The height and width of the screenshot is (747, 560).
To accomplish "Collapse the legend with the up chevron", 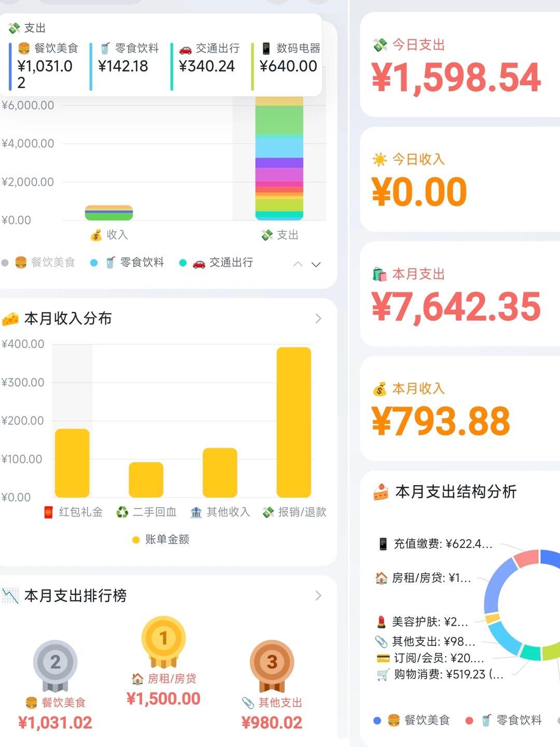I will tap(298, 264).
